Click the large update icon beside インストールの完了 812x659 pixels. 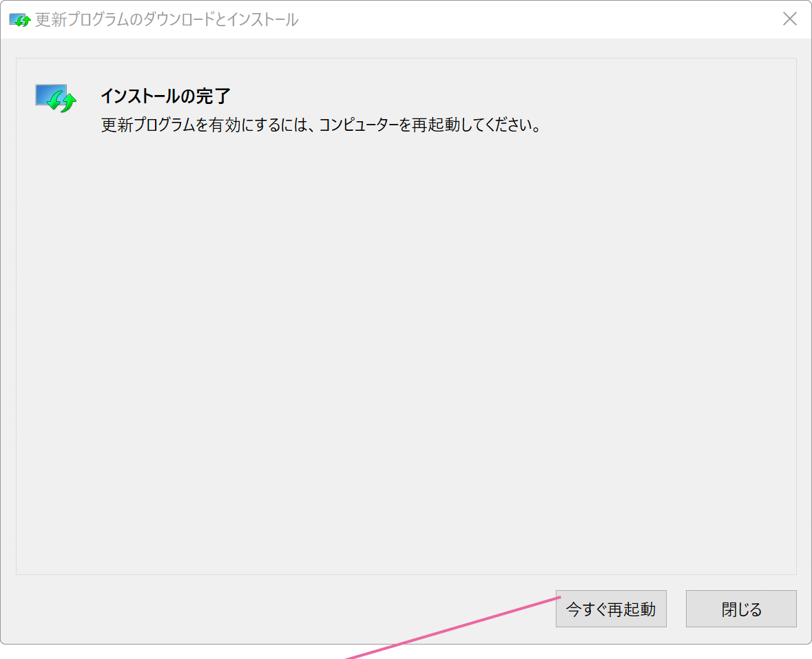[x=56, y=98]
